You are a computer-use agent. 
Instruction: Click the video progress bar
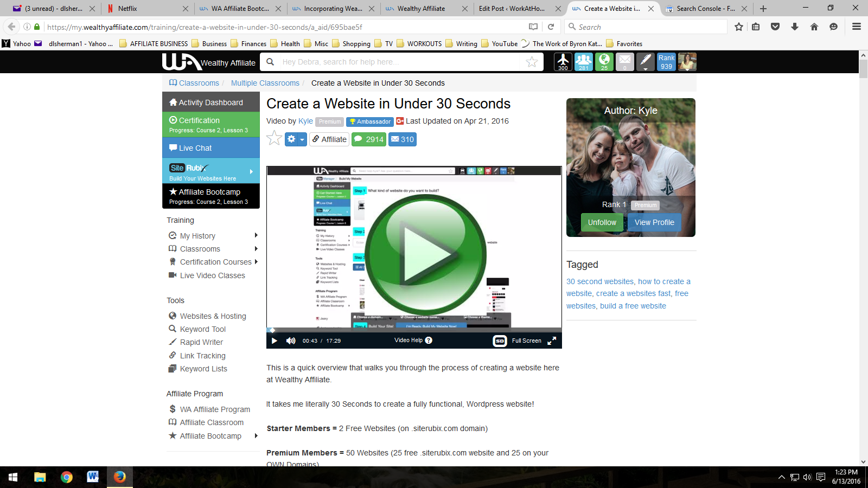[x=414, y=330]
